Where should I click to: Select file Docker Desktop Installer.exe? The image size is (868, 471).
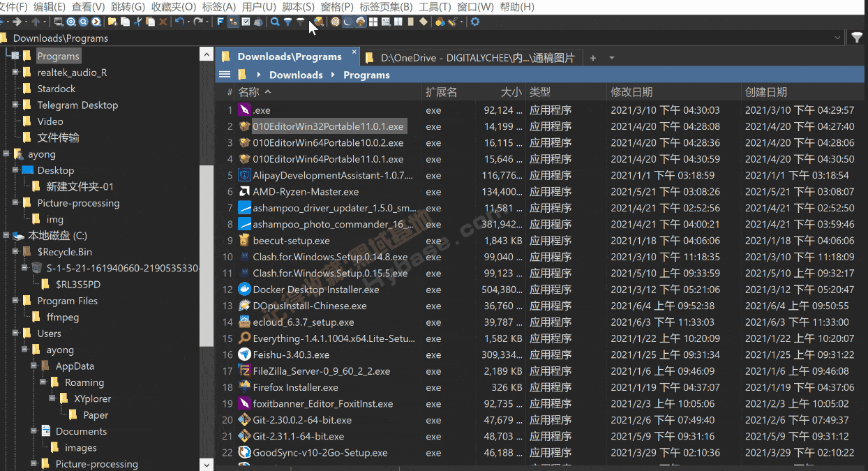316,290
